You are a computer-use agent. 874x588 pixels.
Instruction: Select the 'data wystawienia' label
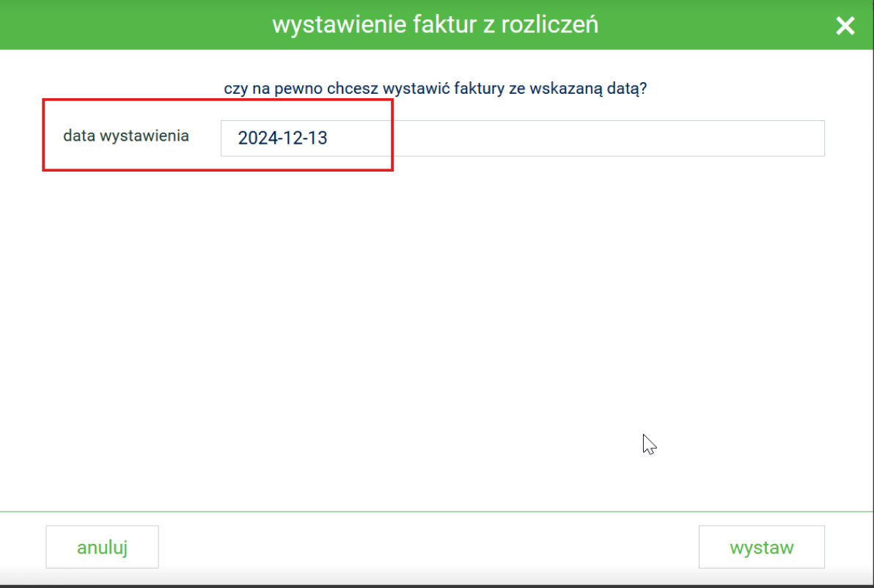pyautogui.click(x=126, y=136)
